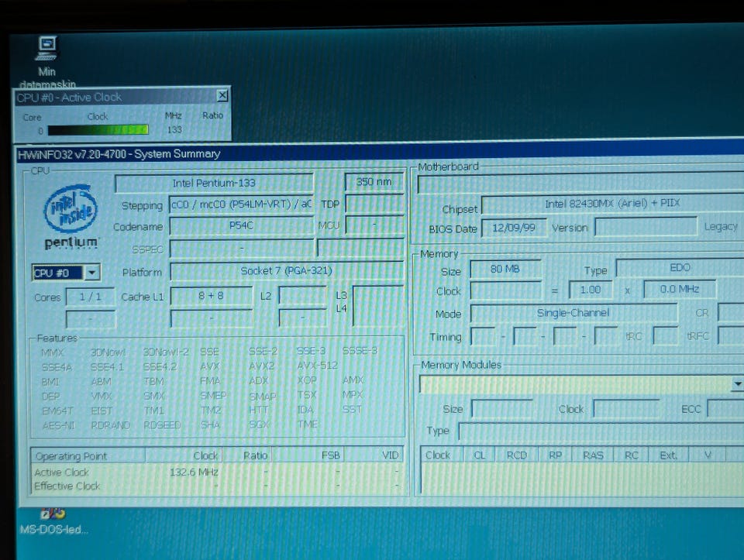Click the RAS column header

tap(593, 455)
